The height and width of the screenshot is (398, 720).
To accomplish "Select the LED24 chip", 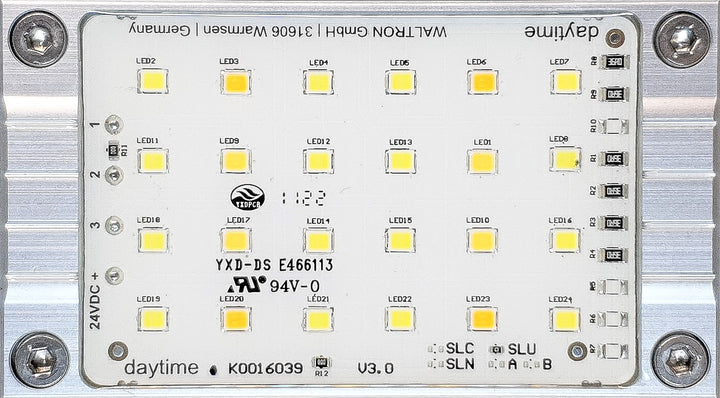I will (x=565, y=319).
